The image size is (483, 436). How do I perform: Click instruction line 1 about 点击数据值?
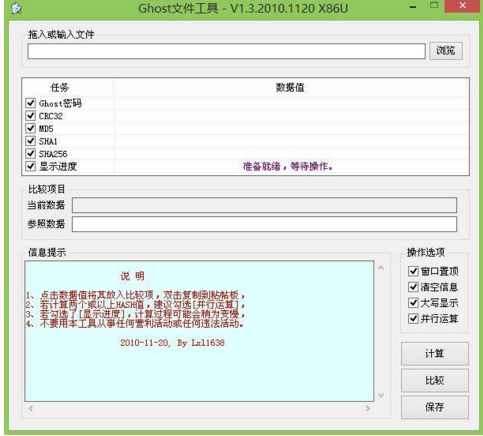click(135, 295)
